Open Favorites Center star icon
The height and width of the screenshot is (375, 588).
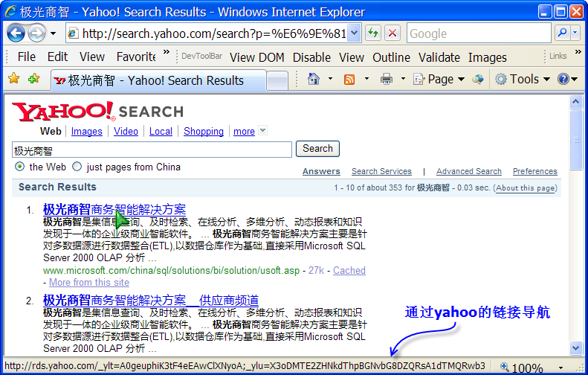(14, 79)
